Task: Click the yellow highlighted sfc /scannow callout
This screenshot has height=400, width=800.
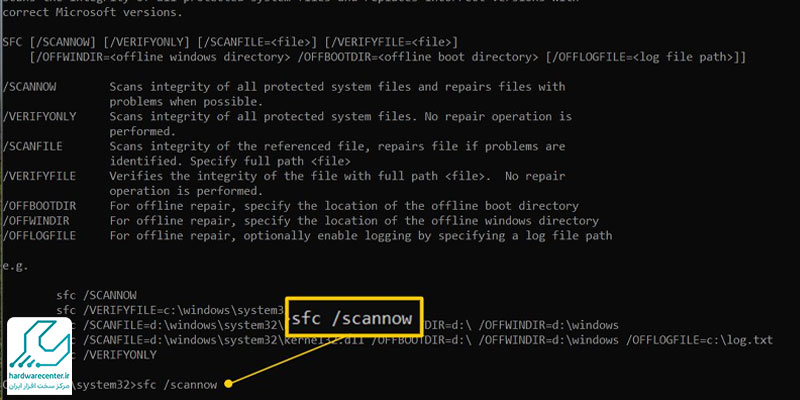Action: tap(355, 320)
